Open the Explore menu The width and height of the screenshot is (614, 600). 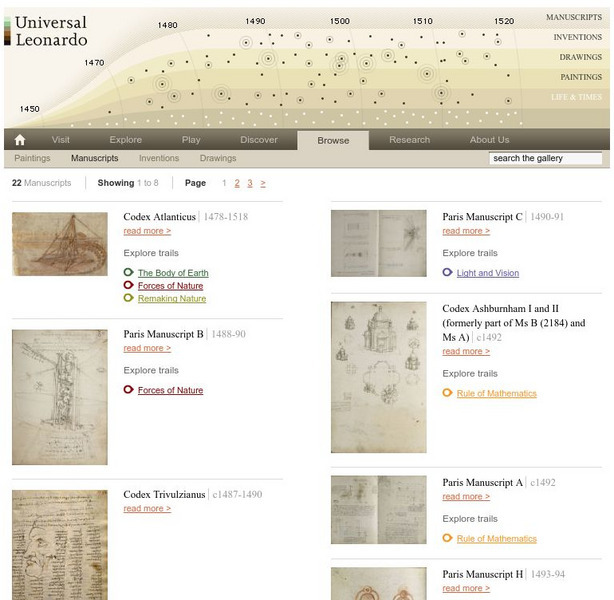point(126,140)
